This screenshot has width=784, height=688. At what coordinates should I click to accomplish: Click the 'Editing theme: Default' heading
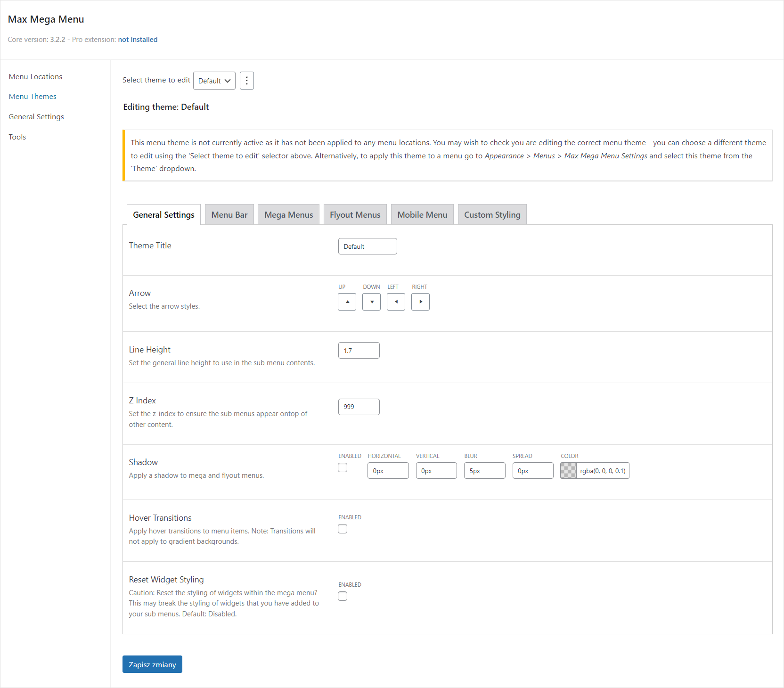166,107
